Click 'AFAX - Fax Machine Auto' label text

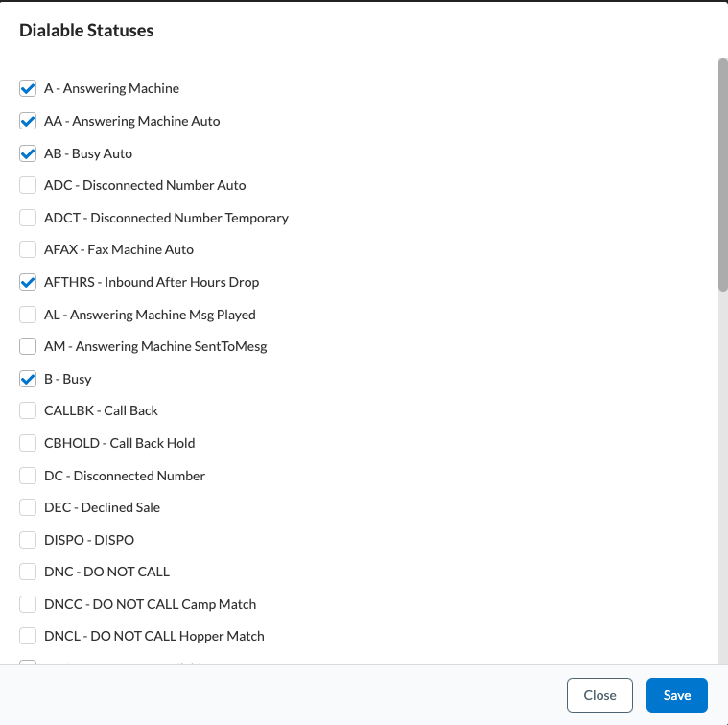point(119,249)
